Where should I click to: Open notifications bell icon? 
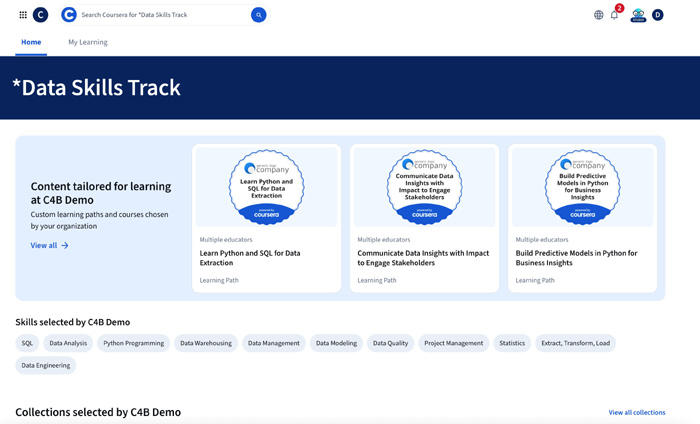pos(615,15)
